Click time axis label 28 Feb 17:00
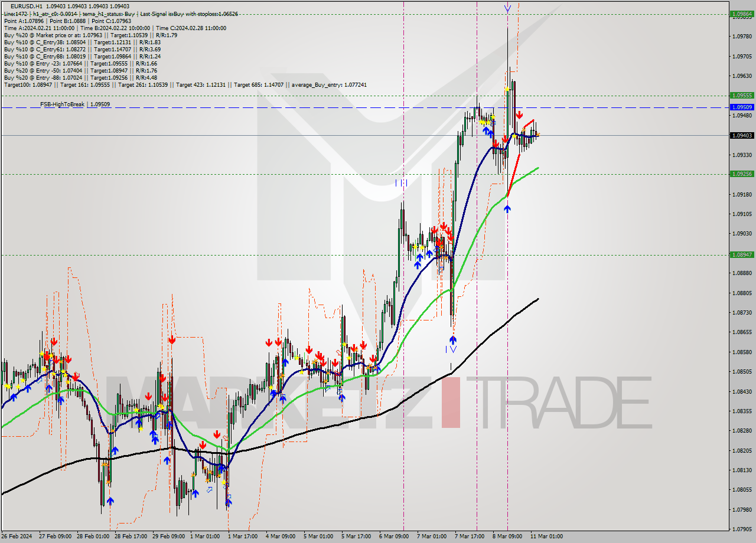The height and width of the screenshot is (543, 756). coord(130,537)
